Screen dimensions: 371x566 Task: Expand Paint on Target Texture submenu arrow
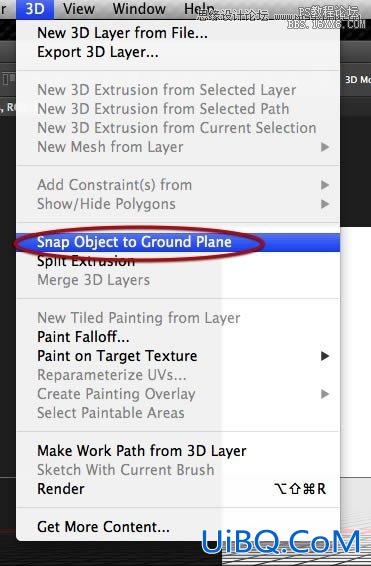325,356
